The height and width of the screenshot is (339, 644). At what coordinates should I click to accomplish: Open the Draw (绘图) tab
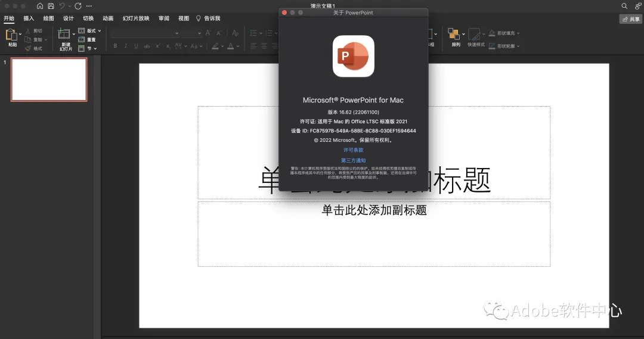click(x=48, y=18)
